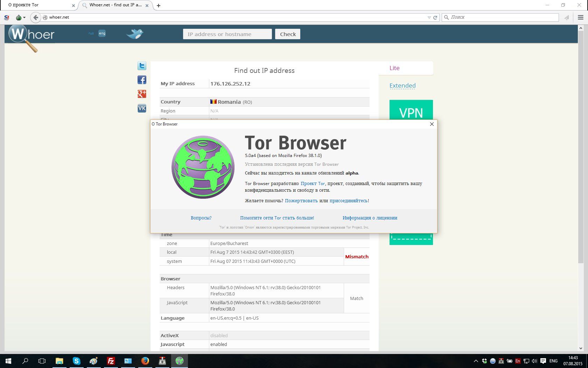Click the Check button

click(x=288, y=34)
